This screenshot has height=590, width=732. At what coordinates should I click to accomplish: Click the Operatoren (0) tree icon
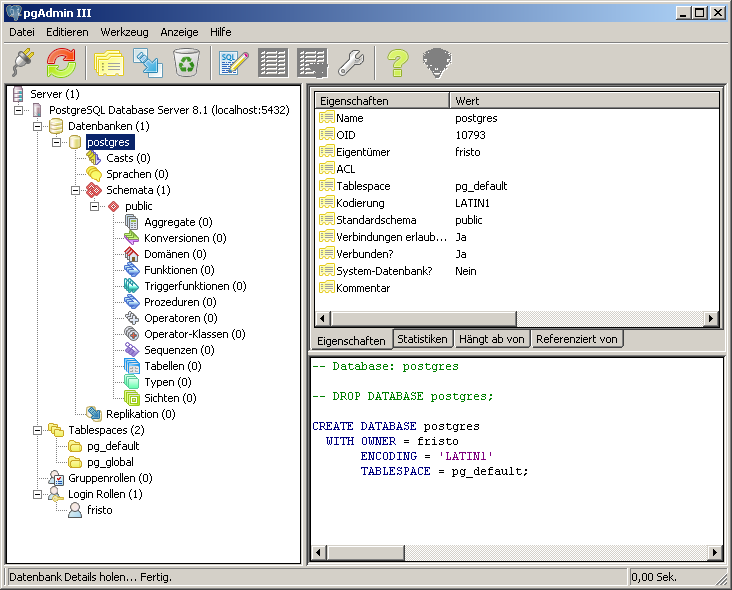(x=132, y=318)
